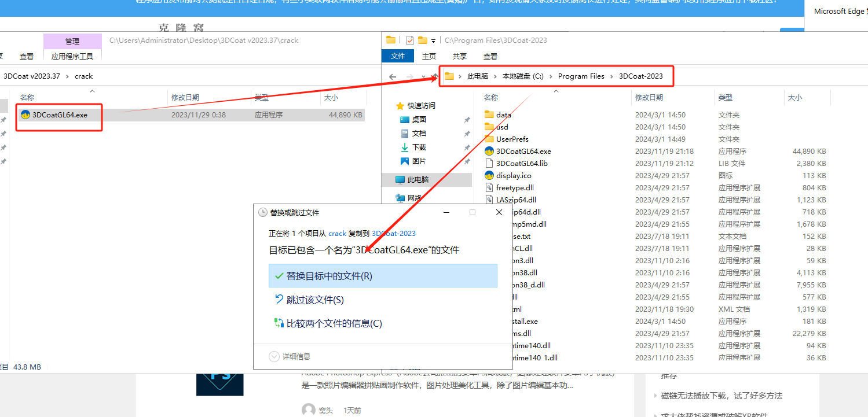Viewport: 868px width, 417px height.
Task: Sort by Date modified (修改日期) in 3DCoat-2023 window
Action: point(649,98)
